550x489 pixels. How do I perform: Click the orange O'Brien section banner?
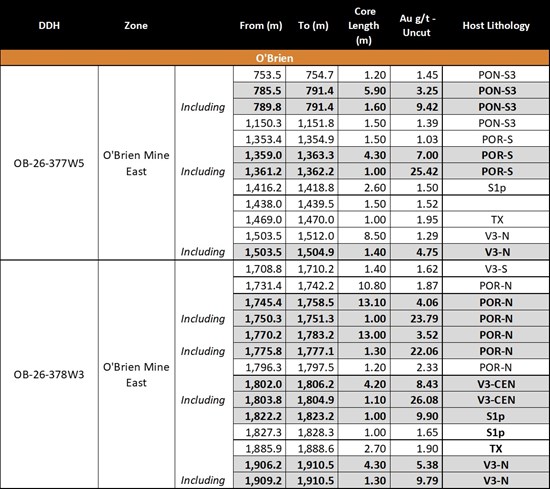point(275,58)
